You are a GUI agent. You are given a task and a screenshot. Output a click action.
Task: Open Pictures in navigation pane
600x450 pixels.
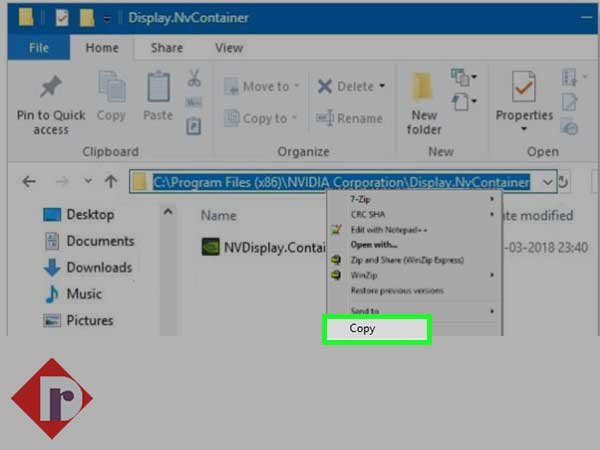(78, 320)
